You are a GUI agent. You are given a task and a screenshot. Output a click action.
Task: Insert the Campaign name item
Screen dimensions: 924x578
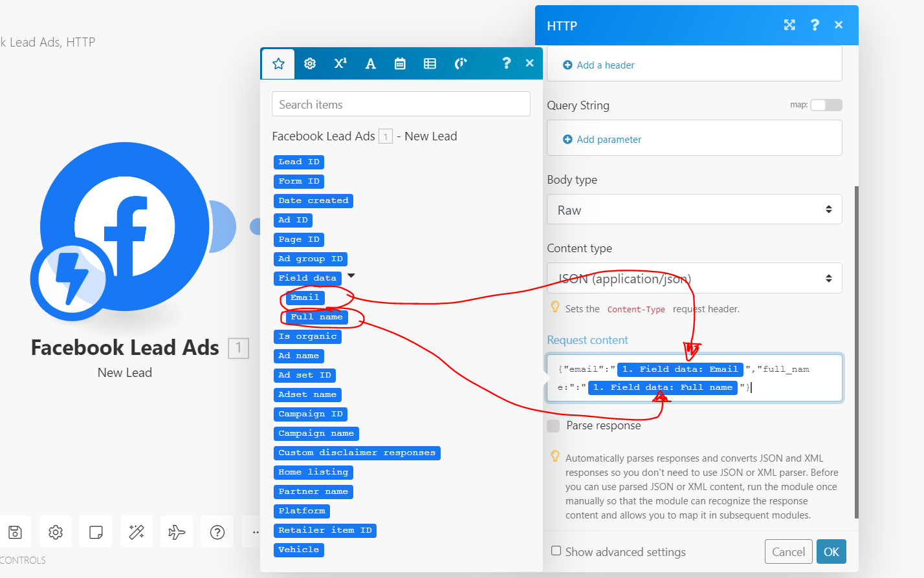coord(316,434)
